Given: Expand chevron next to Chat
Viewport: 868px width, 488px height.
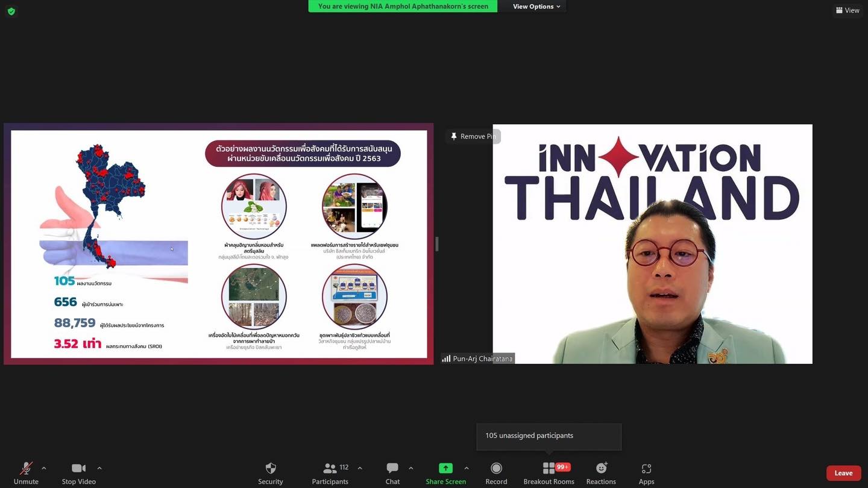Looking at the screenshot, I should click(410, 468).
